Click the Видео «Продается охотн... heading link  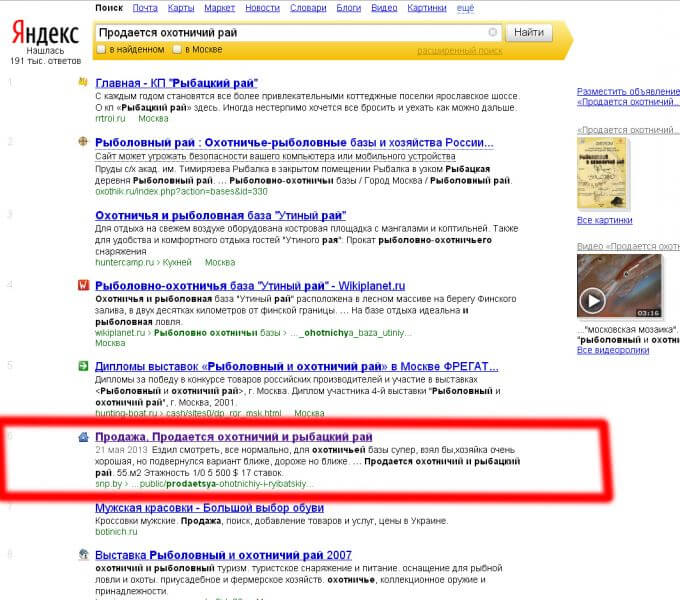click(628, 246)
